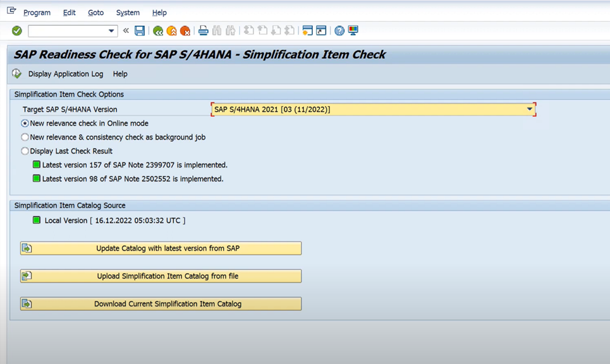Select New relevance & consistency check background job

pyautogui.click(x=25, y=137)
